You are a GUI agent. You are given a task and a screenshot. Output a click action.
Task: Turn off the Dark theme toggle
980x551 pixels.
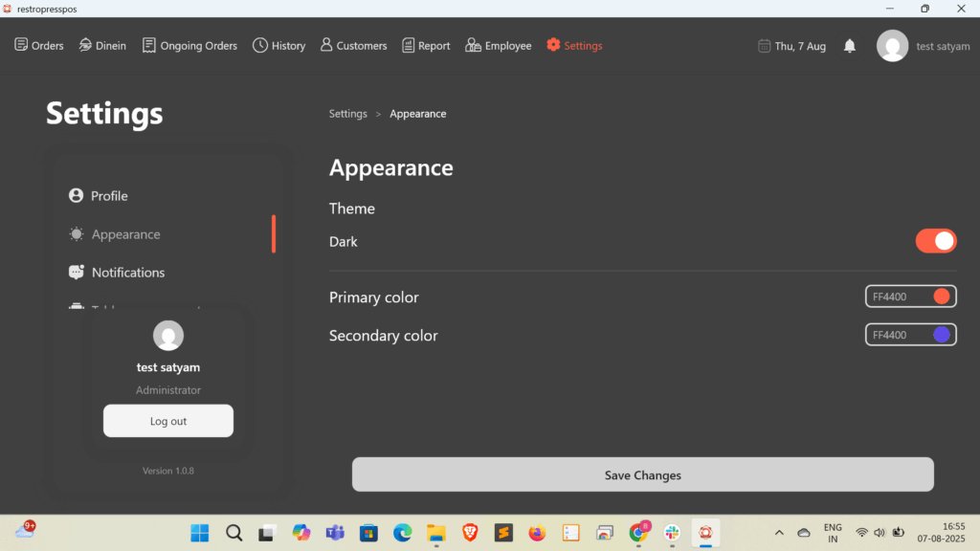[935, 241]
